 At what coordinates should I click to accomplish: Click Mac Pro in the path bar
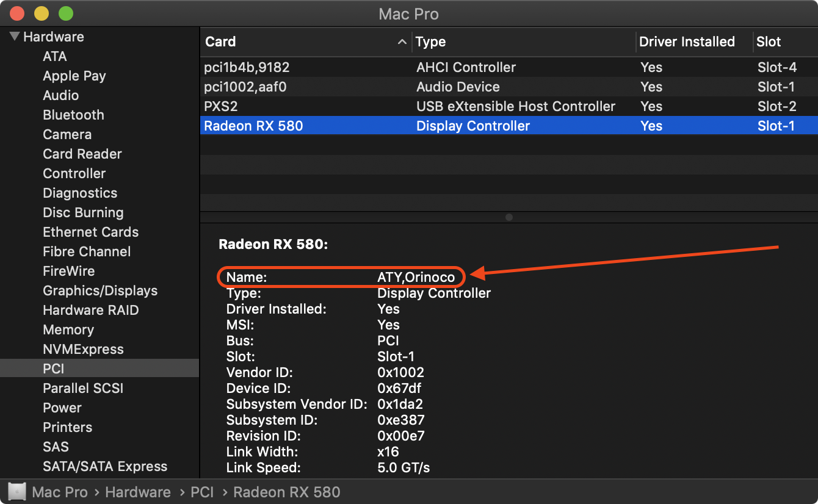coord(60,492)
